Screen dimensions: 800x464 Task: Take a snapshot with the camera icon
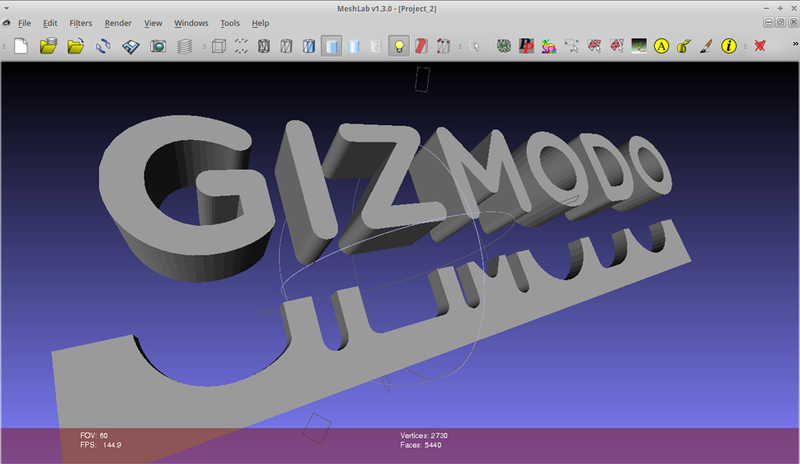(158, 46)
